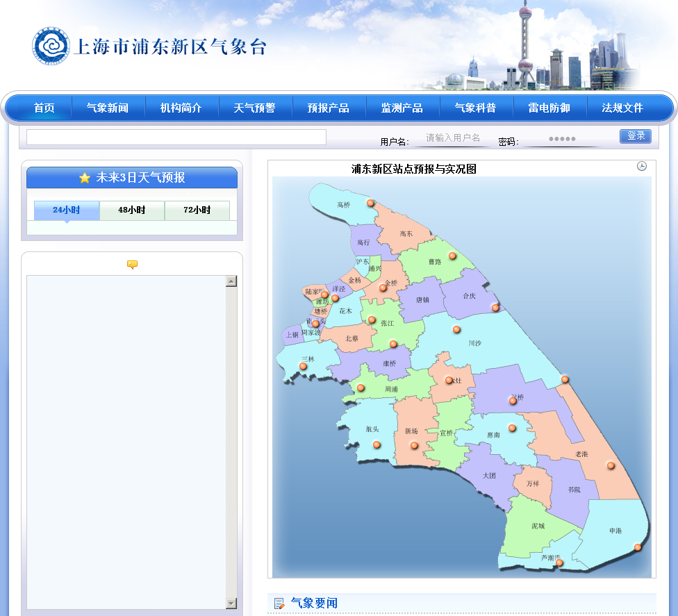Click the scroll up arrow in left panel

[231, 281]
